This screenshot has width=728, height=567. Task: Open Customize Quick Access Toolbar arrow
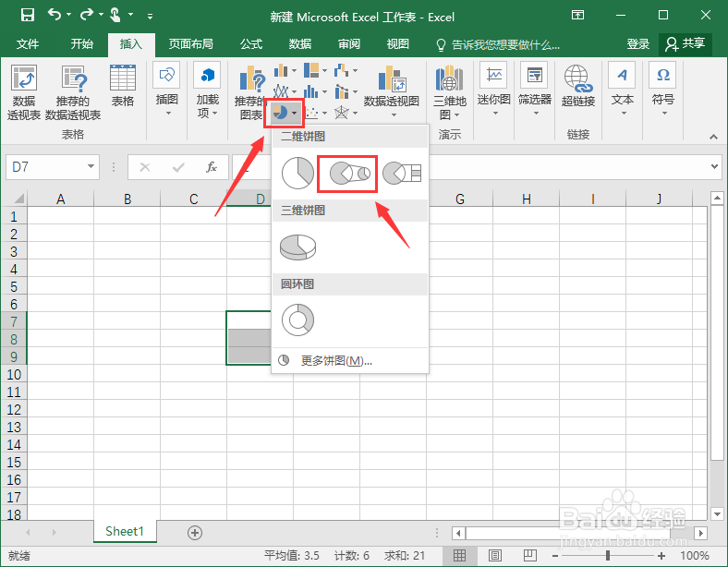click(150, 17)
